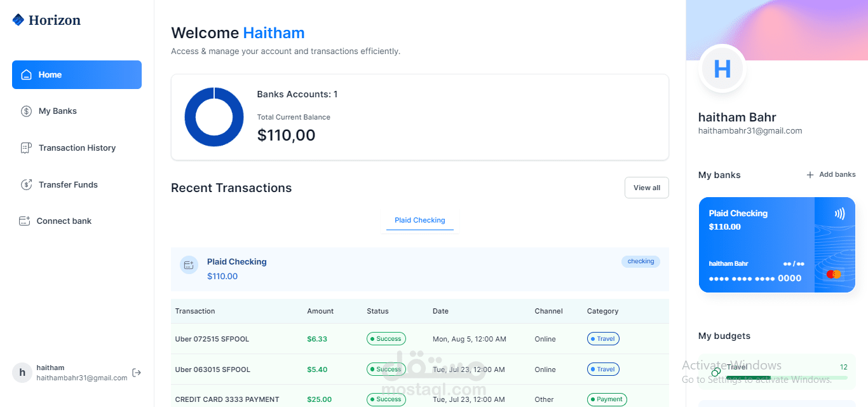Click the Travel category badge on Uber row
Viewport: 868px width, 407px height.
pyautogui.click(x=602, y=338)
